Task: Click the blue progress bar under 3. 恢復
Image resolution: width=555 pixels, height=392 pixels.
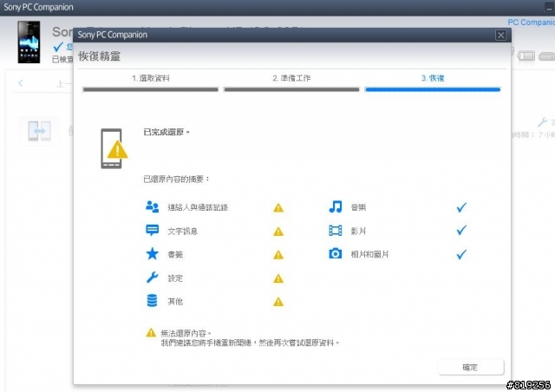Action: [433, 89]
